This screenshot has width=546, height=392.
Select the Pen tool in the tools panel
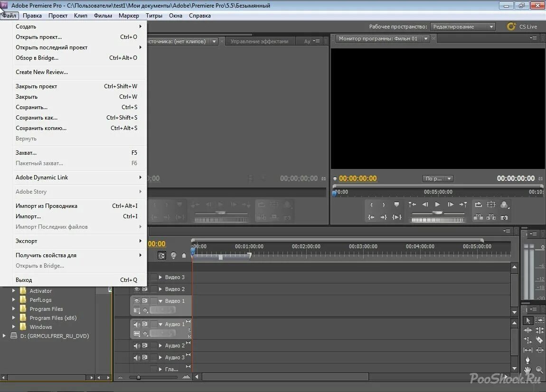click(527, 358)
